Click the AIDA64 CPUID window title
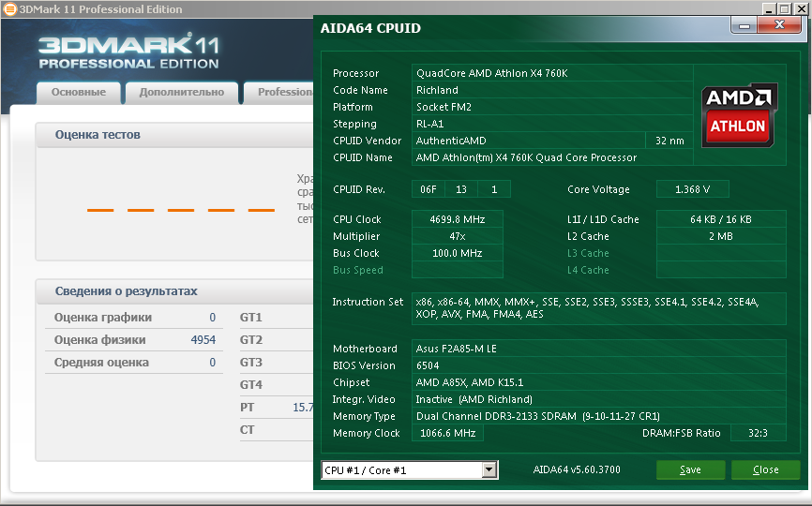Screen dimensions: 812x506 coord(370,28)
